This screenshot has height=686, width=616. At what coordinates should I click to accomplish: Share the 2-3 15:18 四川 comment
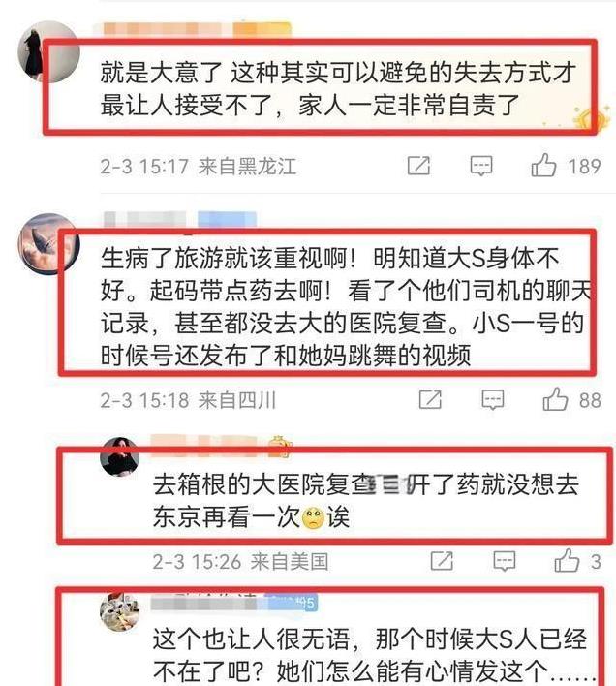point(430,399)
